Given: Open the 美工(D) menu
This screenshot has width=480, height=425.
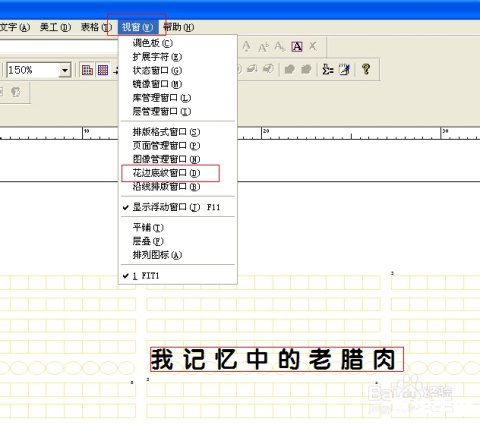Looking at the screenshot, I should 55,27.
